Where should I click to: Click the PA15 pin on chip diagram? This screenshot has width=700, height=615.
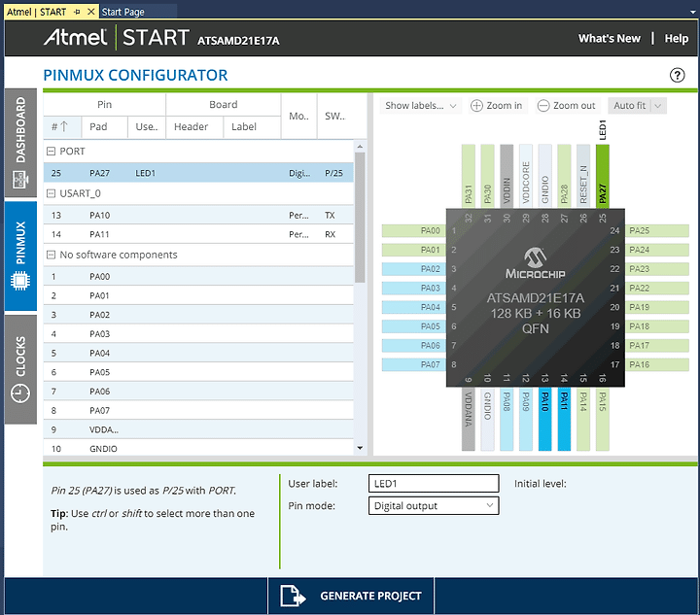click(x=602, y=419)
